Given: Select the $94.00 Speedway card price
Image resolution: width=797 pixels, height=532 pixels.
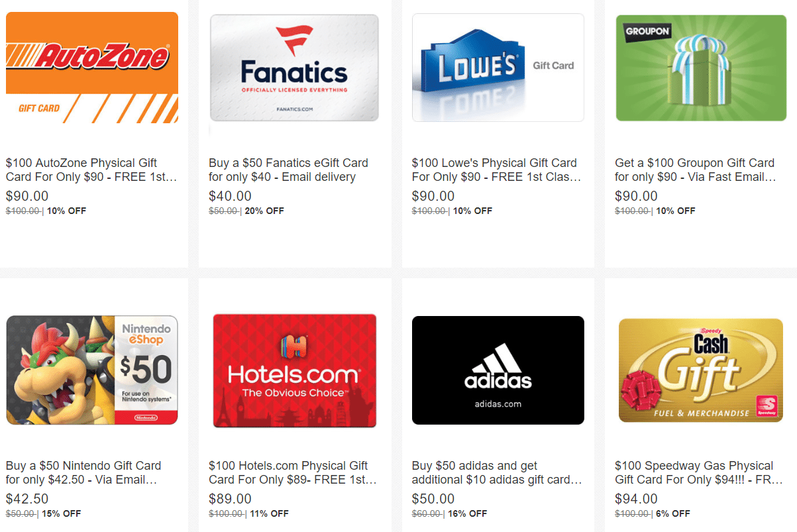Looking at the screenshot, I should pyautogui.click(x=637, y=499).
